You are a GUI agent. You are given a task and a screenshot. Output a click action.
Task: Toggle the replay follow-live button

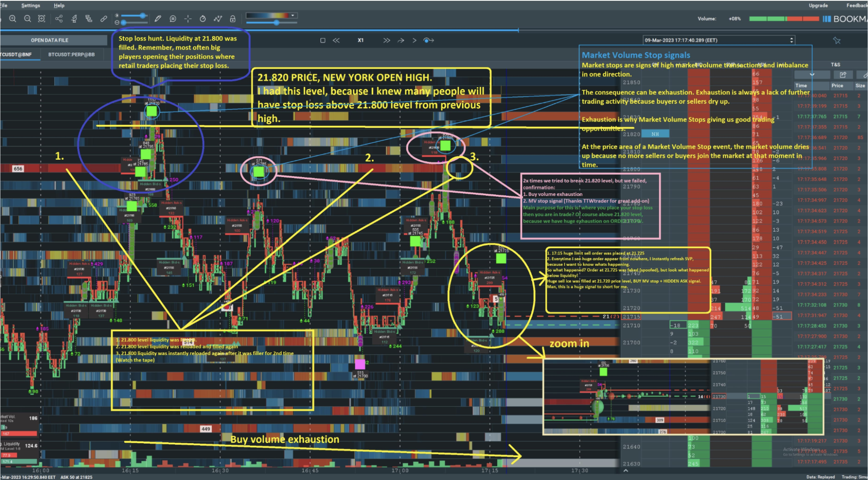tap(429, 40)
